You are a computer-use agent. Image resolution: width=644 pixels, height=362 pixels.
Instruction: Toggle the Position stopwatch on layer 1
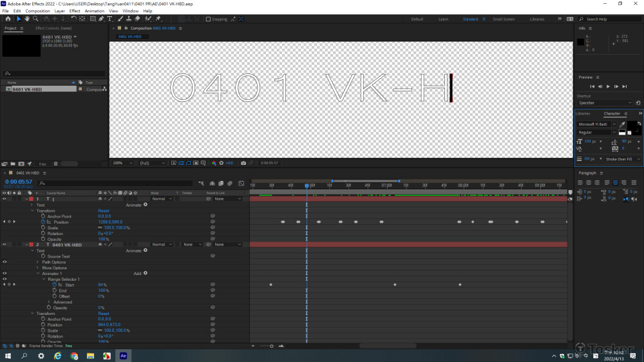coord(43,222)
